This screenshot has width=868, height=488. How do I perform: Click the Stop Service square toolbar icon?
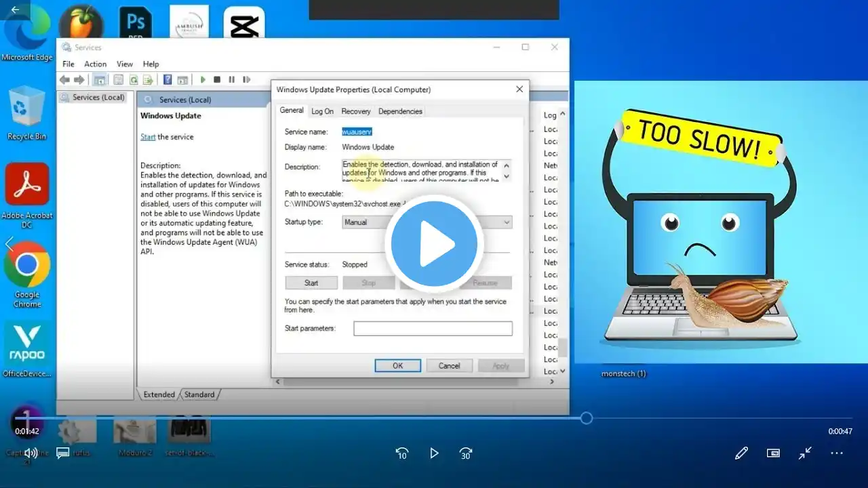tap(217, 80)
